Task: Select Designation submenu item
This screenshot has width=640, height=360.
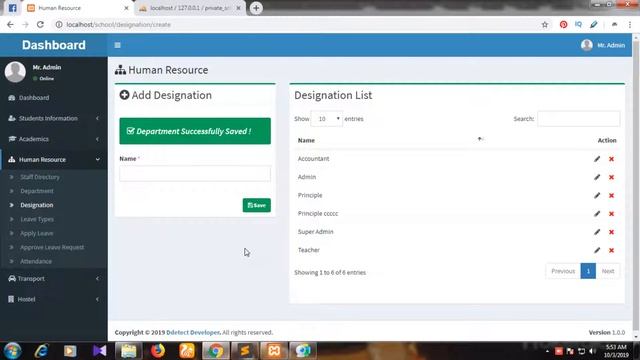Action: pos(36,205)
